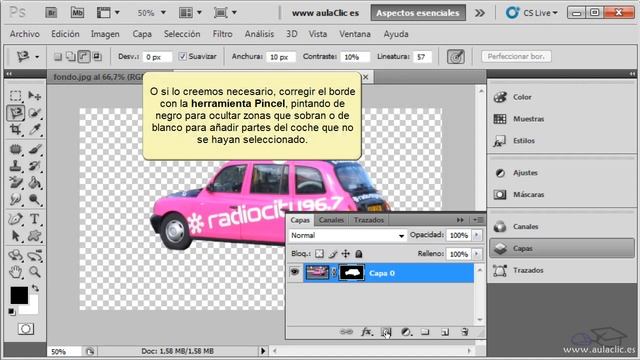640x360 pixels.
Task: Select the Custom Shape tool
Action: 35,236
